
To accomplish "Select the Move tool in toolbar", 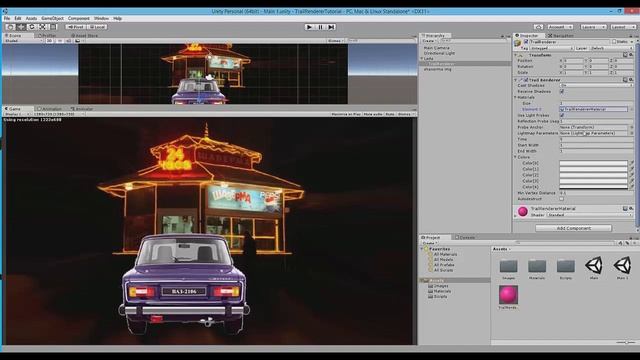I will point(21,27).
